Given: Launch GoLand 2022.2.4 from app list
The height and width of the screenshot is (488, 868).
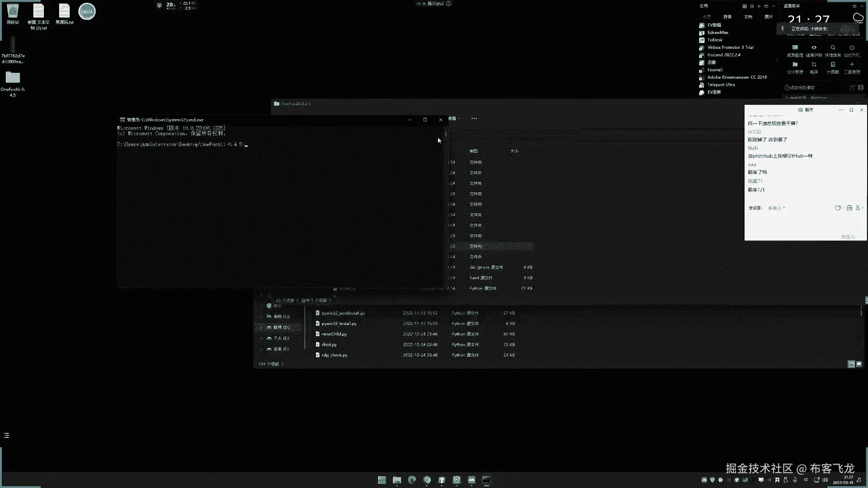Looking at the screenshot, I should pyautogui.click(x=723, y=55).
